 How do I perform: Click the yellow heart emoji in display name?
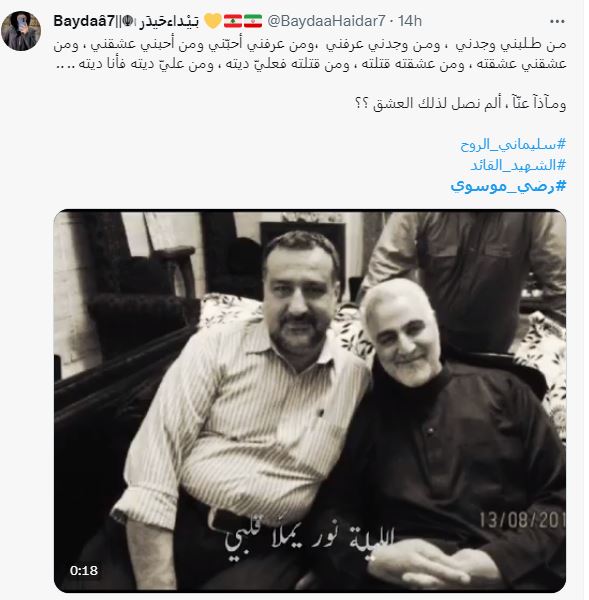click(x=212, y=21)
